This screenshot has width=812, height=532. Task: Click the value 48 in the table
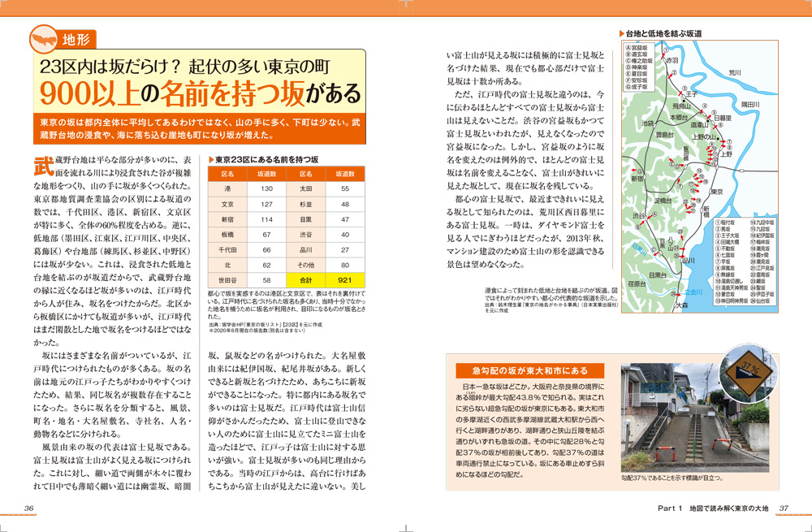click(345, 204)
